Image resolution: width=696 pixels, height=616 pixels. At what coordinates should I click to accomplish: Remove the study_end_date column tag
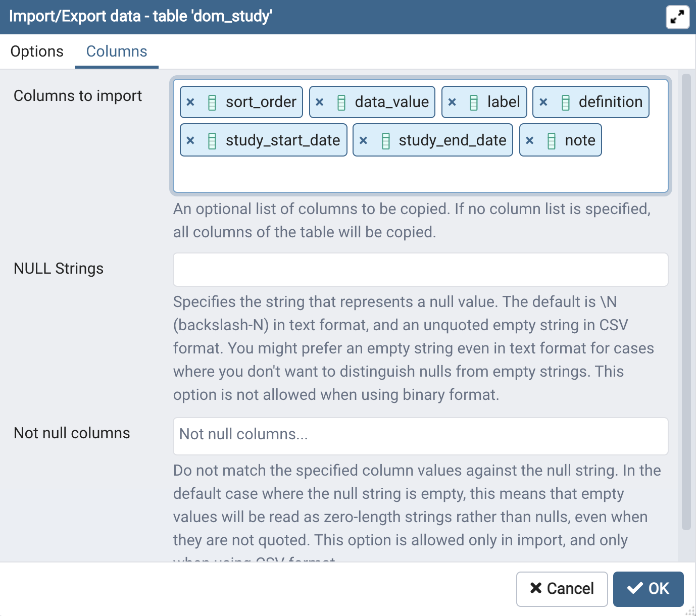(x=363, y=140)
